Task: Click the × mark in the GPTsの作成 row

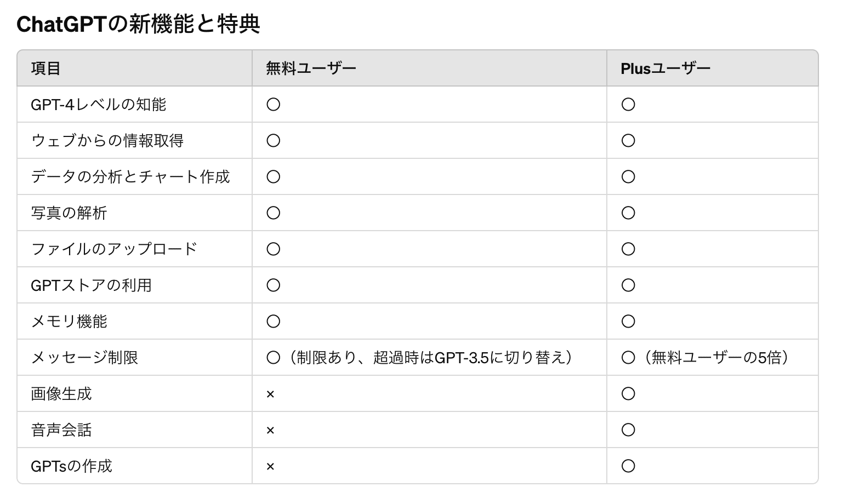Action: [270, 467]
